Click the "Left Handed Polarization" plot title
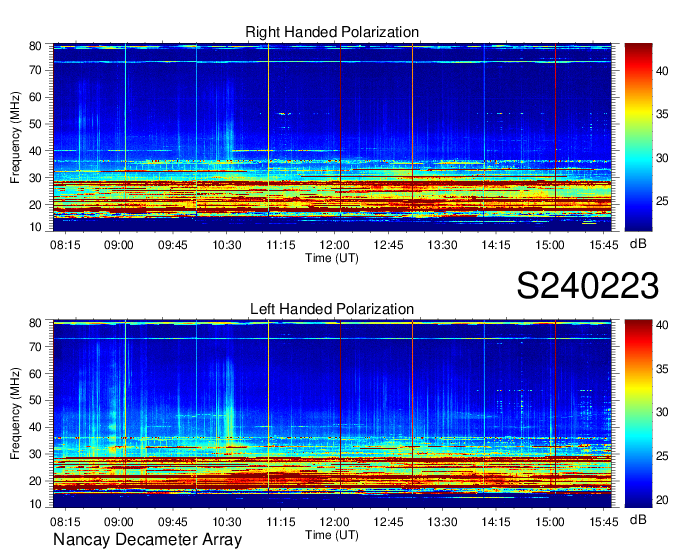Image resolution: width=680 pixels, height=552 pixels. pyautogui.click(x=332, y=309)
